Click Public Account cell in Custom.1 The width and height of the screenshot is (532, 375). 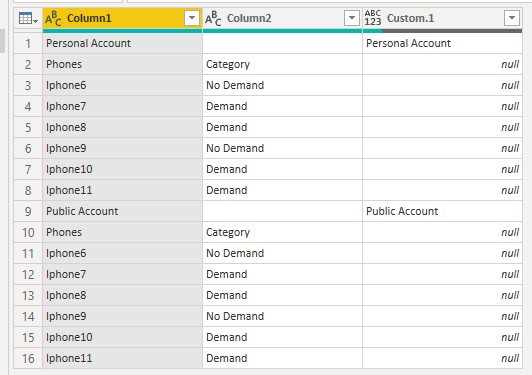(442, 211)
